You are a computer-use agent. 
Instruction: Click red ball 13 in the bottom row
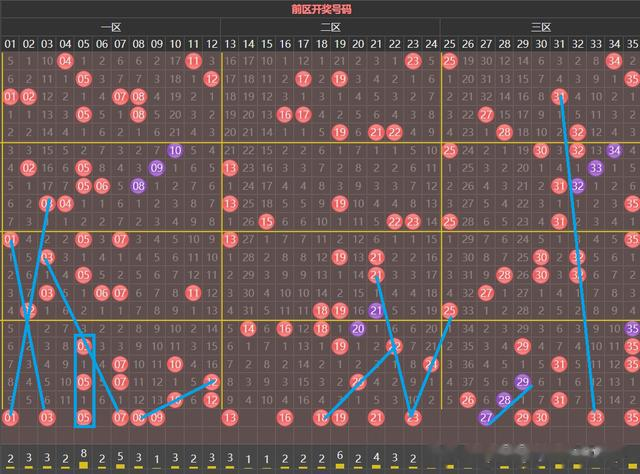(230, 418)
